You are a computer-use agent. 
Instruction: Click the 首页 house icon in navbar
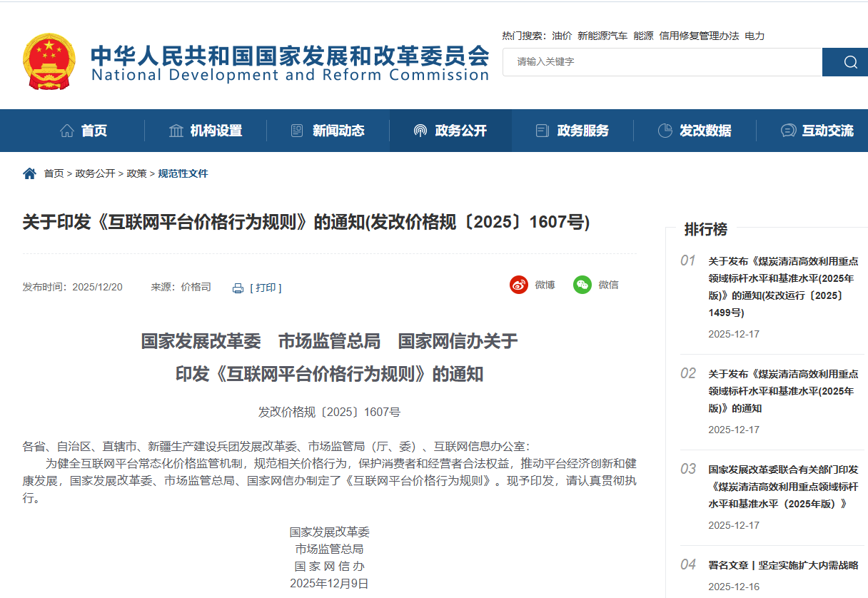[67, 131]
